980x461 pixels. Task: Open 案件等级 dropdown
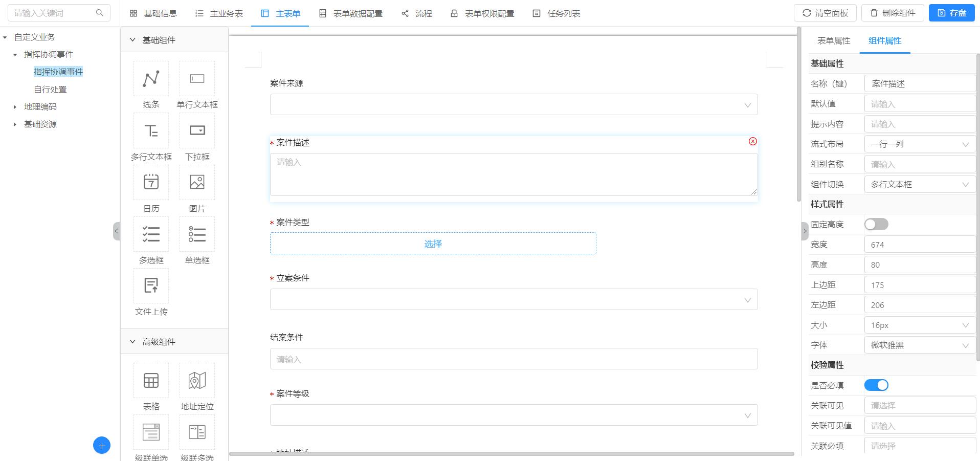[x=514, y=415]
